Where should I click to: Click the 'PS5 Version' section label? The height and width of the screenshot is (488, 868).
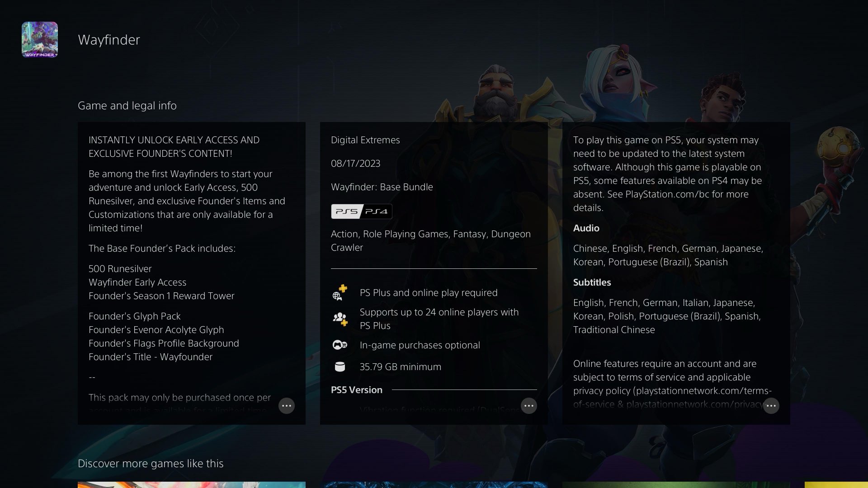(357, 390)
